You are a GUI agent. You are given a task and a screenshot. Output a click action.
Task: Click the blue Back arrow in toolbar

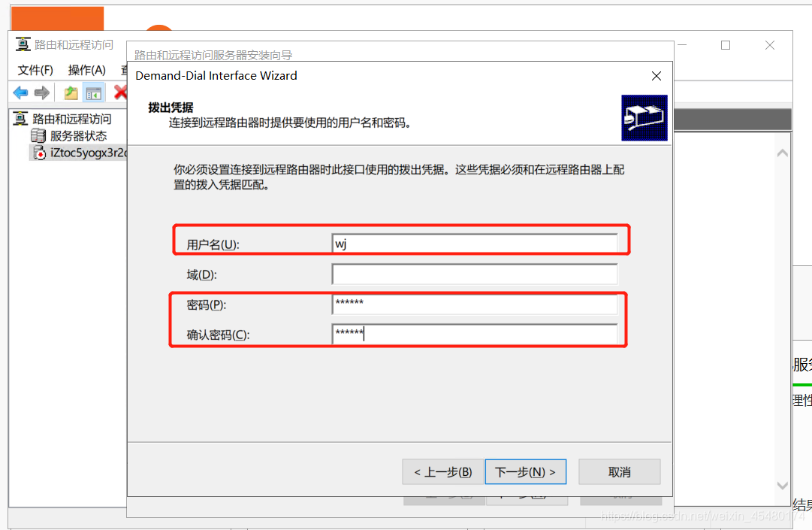tap(20, 93)
